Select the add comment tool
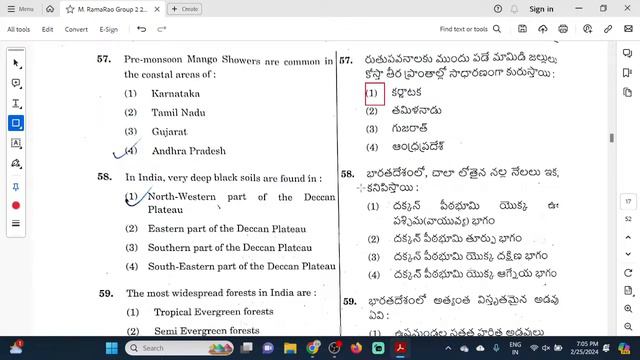This screenshot has height=360, width=640. pyautogui.click(x=16, y=83)
